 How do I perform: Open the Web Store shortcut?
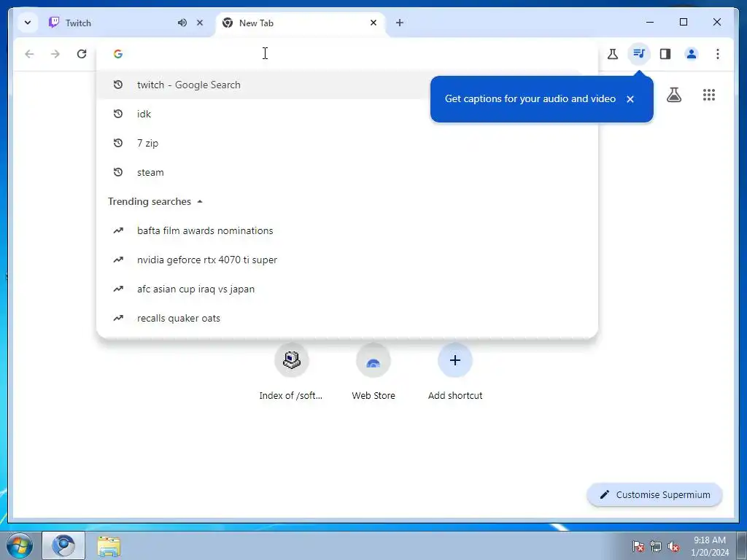coord(373,373)
